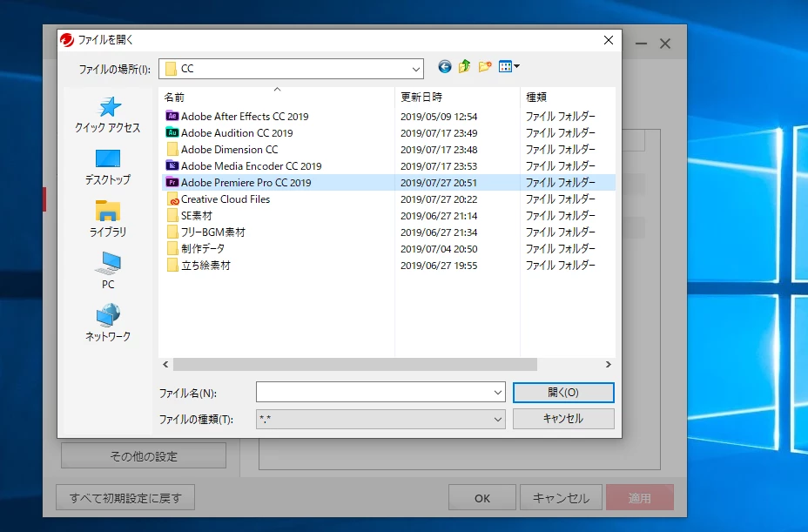Select the Adobe Dimension CC name
Screen dimensions: 808x532
click(229, 150)
